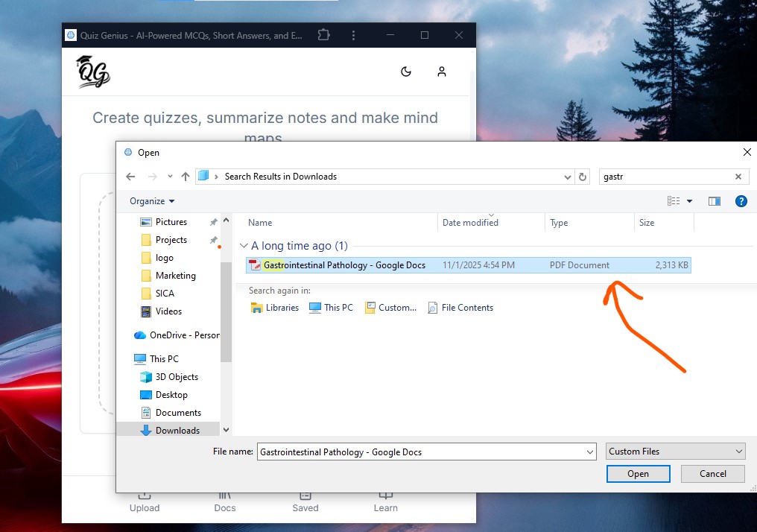Image resolution: width=757 pixels, height=532 pixels.
Task: Select This PC in navigation pane
Action: coord(164,358)
